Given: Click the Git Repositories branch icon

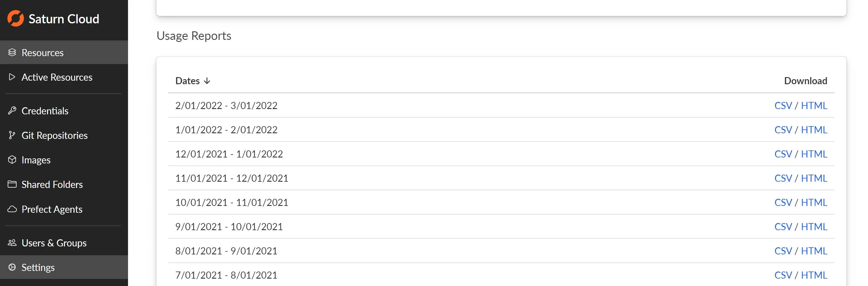Looking at the screenshot, I should 12,135.
